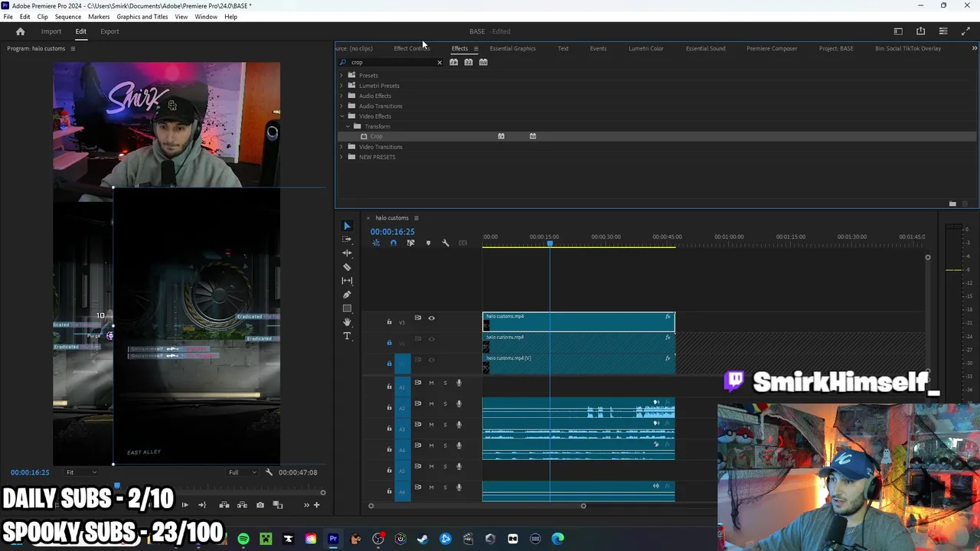Open timeline display settings wrench
The image size is (980, 551).
[x=446, y=243]
